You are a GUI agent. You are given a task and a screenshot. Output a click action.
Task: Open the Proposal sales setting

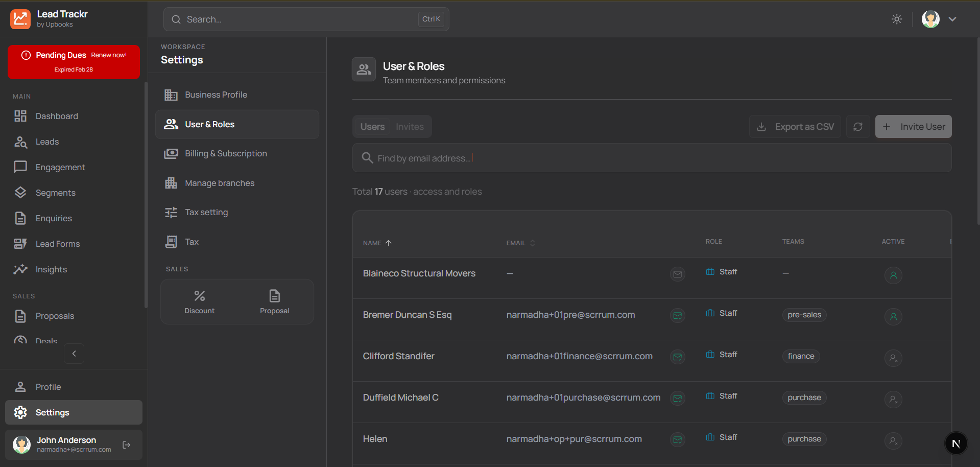[274, 301]
